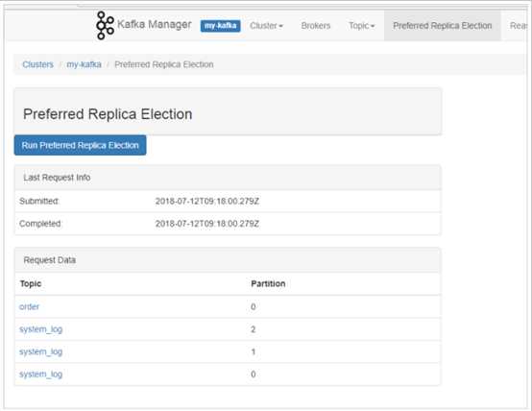Select the my-kafka cluster badge
532x411 pixels.
coord(220,26)
